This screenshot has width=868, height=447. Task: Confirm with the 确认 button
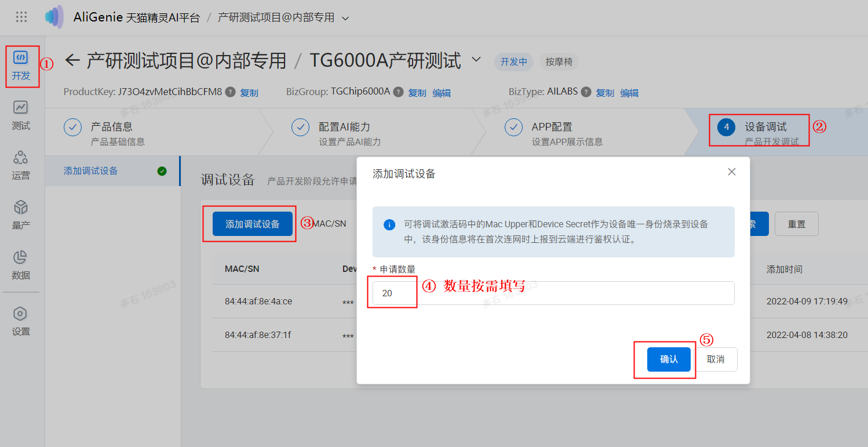[669, 359]
